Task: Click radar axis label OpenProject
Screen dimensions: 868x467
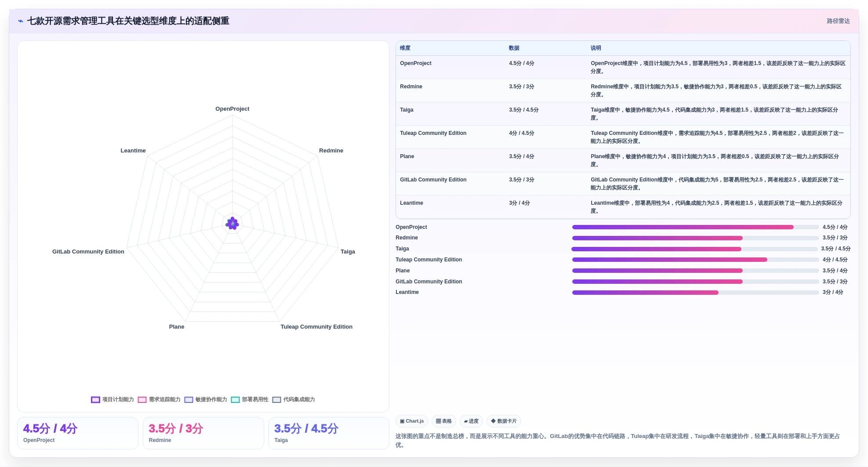Action: click(232, 109)
